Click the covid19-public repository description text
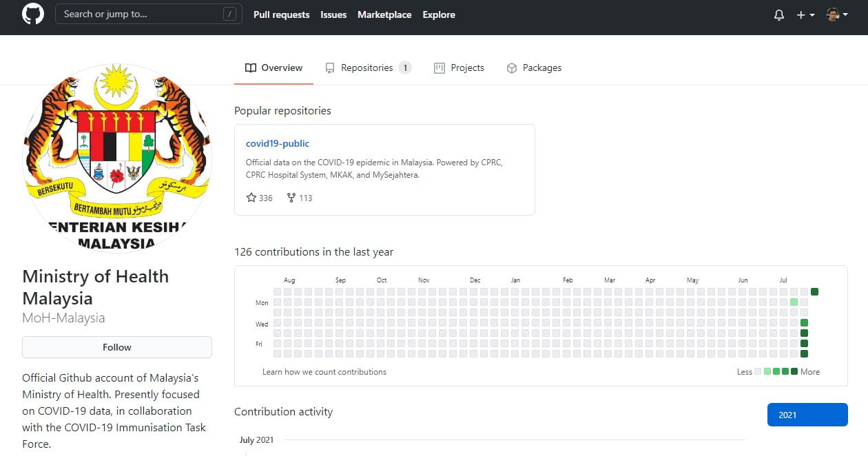Viewport: 868px width, 456px height. (x=374, y=169)
